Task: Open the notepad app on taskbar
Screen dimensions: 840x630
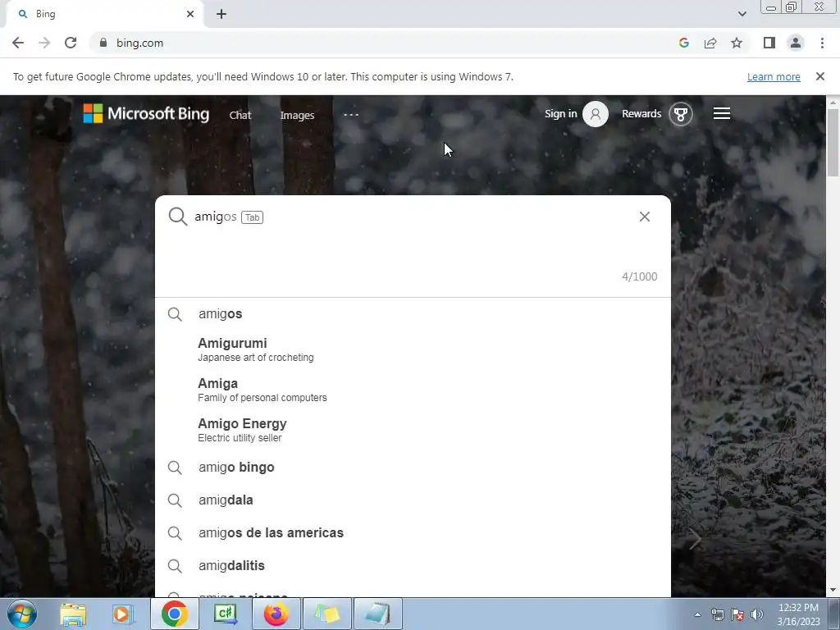Action: point(378,614)
